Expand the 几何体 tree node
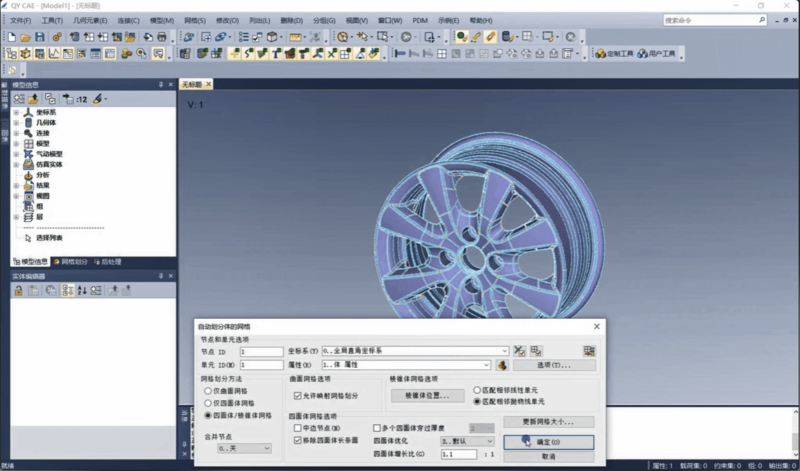This screenshot has height=471, width=800. [16, 123]
